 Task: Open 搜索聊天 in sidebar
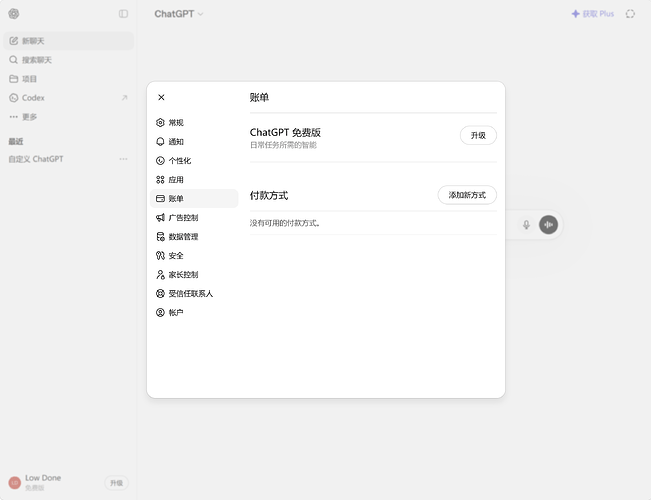coord(69,60)
